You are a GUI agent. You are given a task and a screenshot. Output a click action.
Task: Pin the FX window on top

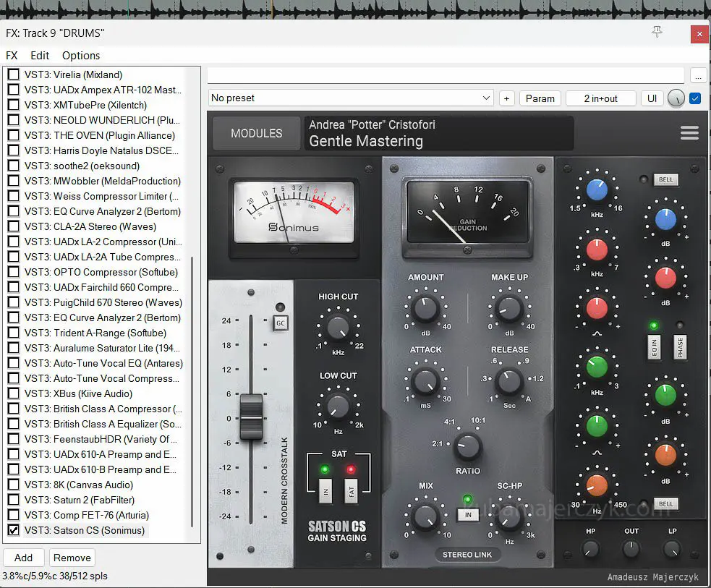pos(657,32)
